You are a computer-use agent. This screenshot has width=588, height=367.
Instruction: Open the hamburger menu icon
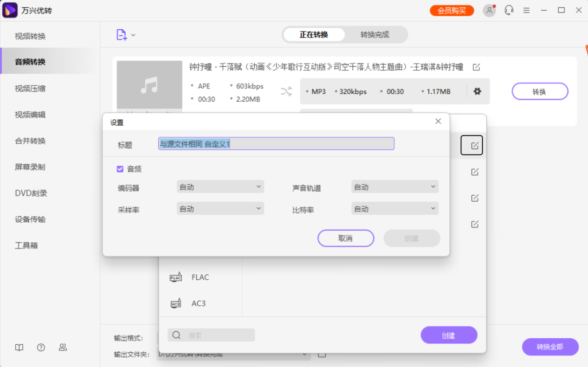click(526, 10)
